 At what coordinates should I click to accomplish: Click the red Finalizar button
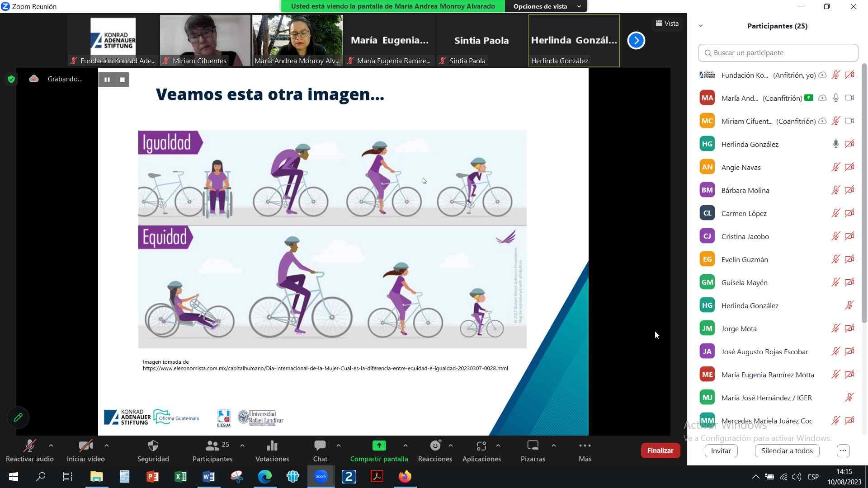pyautogui.click(x=660, y=450)
